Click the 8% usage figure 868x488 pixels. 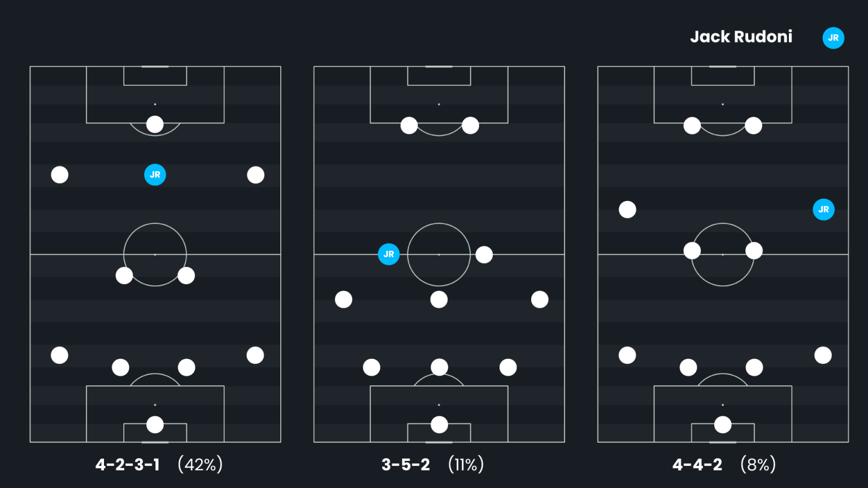[x=758, y=465]
